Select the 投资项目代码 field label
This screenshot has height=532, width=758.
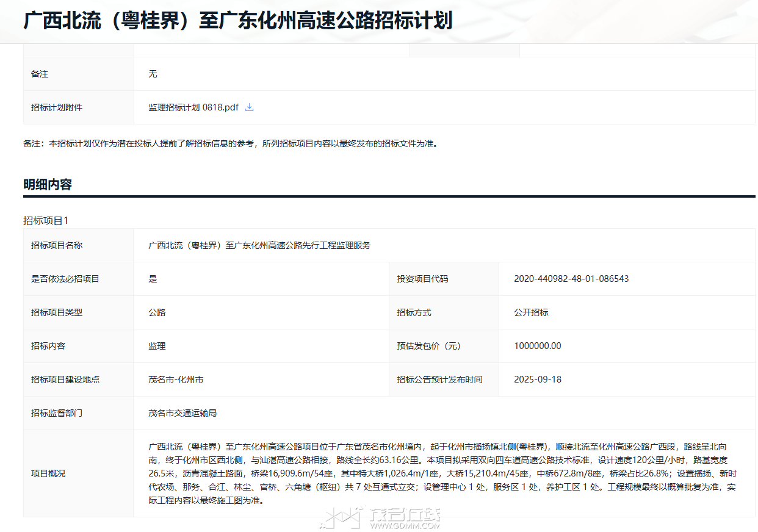click(x=422, y=279)
